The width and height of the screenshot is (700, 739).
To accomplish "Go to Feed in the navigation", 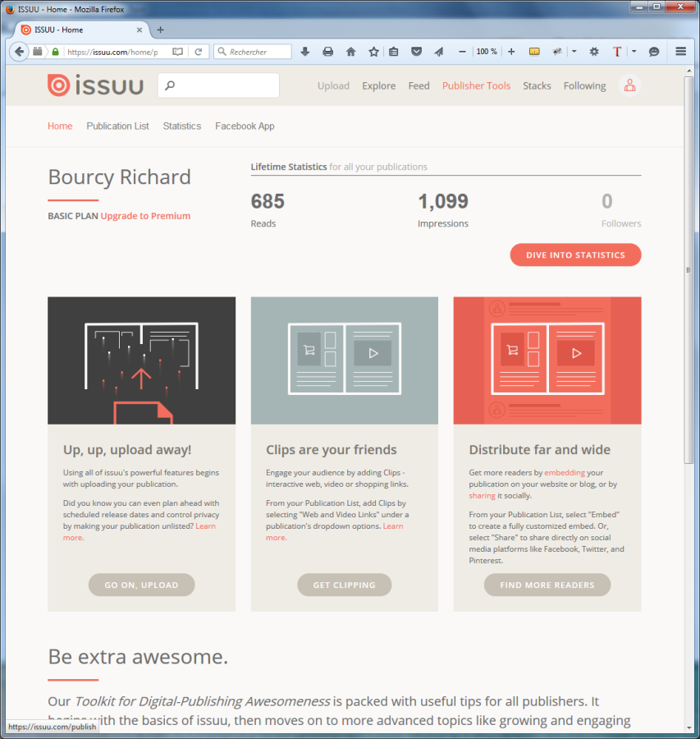I will (419, 85).
